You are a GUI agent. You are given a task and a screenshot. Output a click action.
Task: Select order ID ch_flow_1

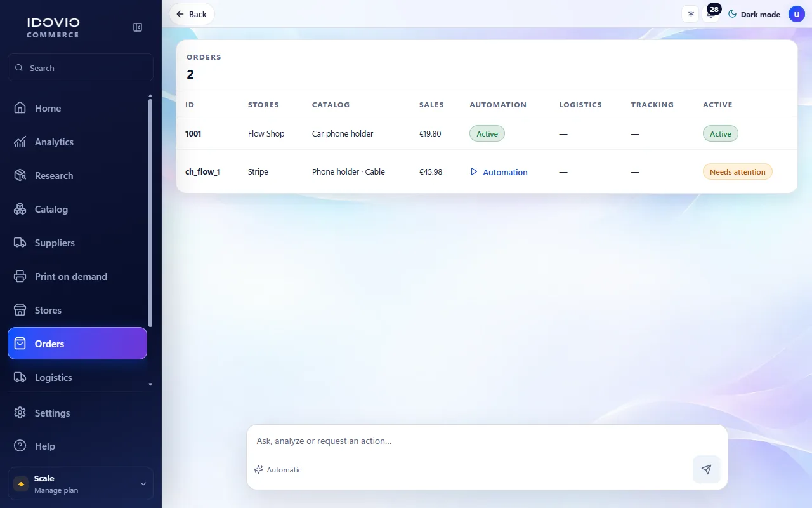203,172
